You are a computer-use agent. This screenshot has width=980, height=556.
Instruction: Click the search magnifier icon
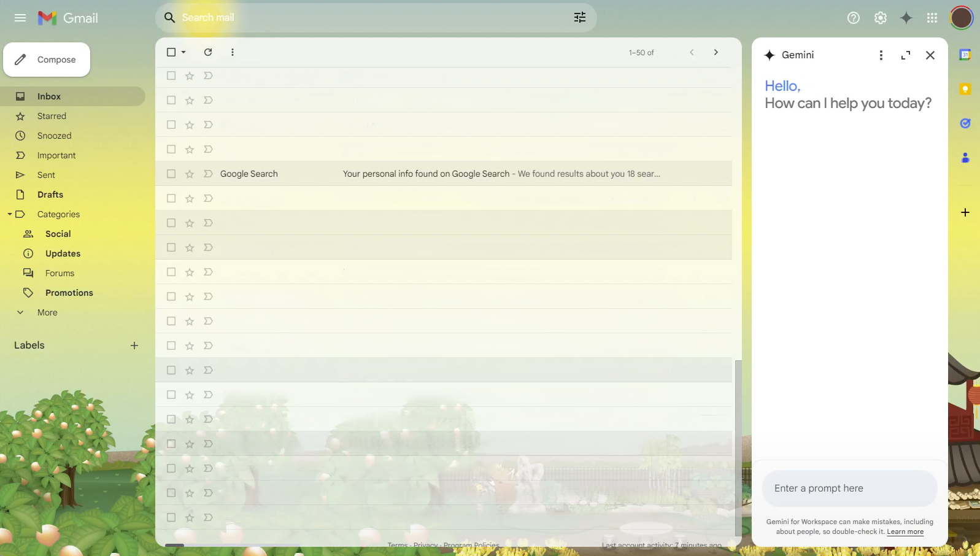coord(169,18)
